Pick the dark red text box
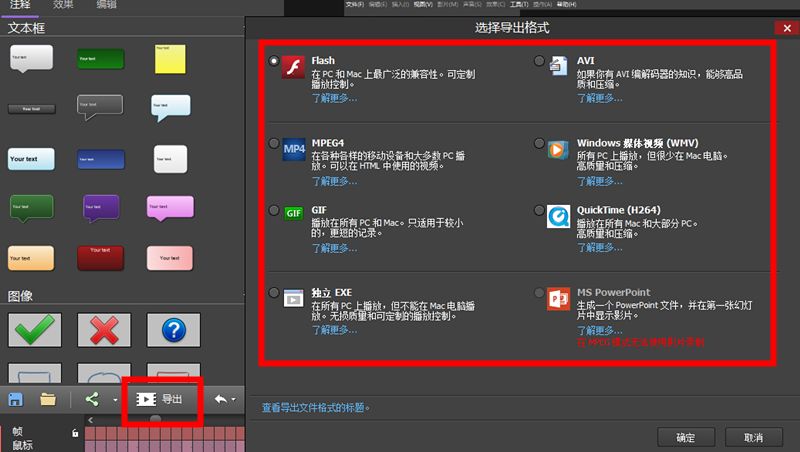800x452 pixels. (101, 258)
